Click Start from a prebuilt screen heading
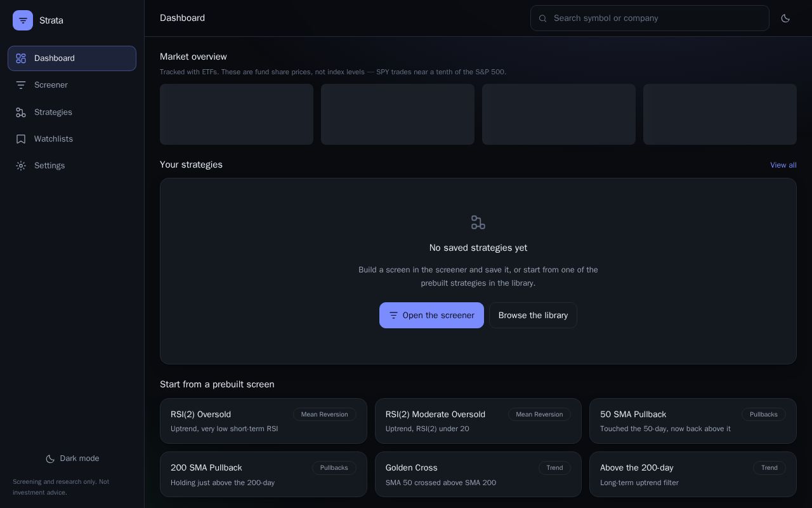 (x=217, y=384)
